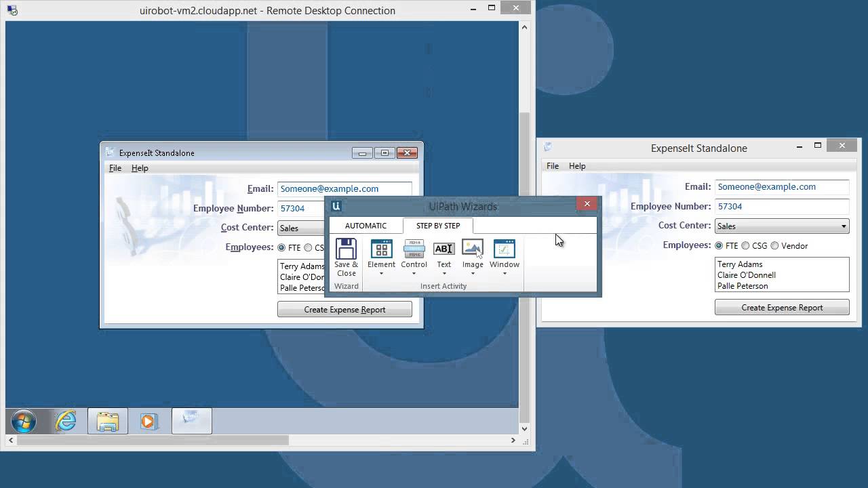
Task: Open Cost Center combo box in the remote ExpenseIt window
Action: [301, 228]
